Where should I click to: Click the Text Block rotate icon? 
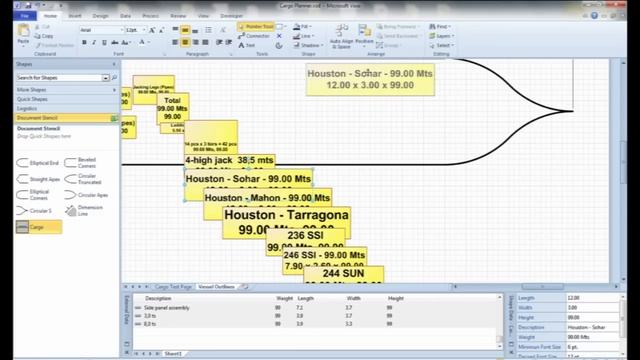[279, 45]
